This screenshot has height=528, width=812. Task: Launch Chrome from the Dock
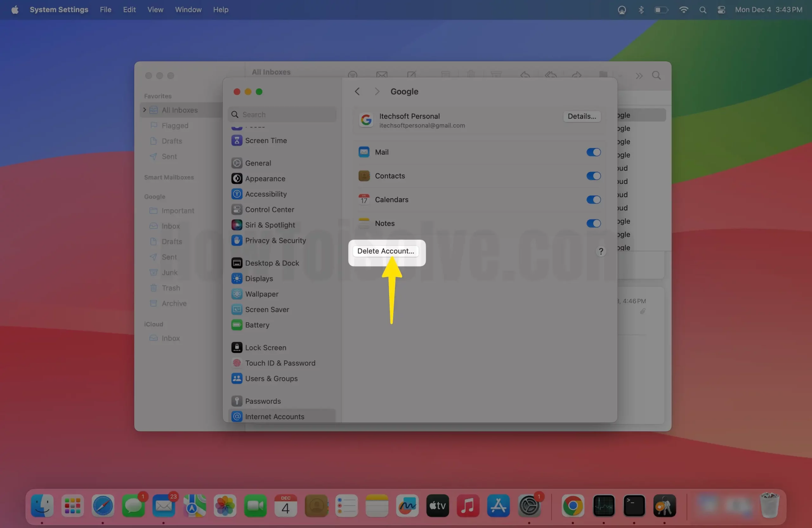[x=573, y=505]
